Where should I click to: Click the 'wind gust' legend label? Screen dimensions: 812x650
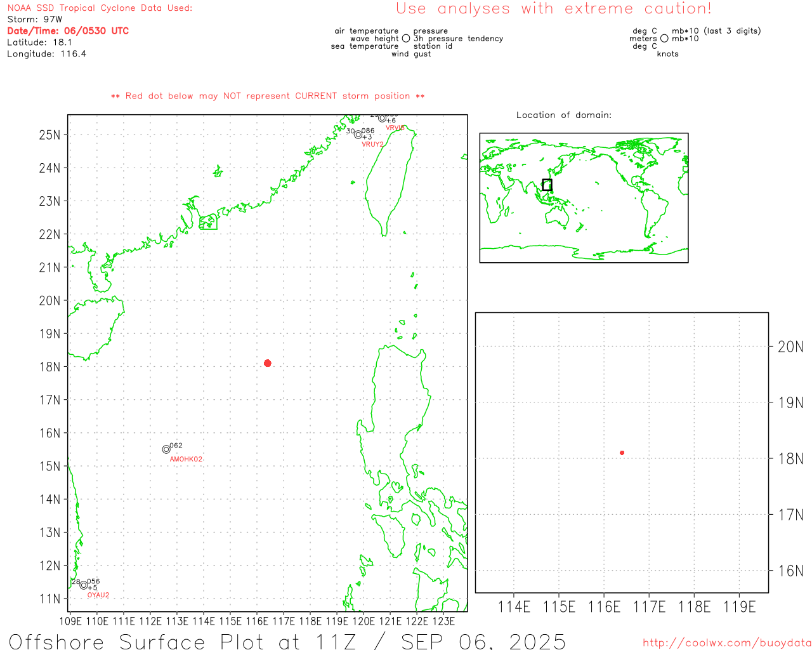(411, 54)
